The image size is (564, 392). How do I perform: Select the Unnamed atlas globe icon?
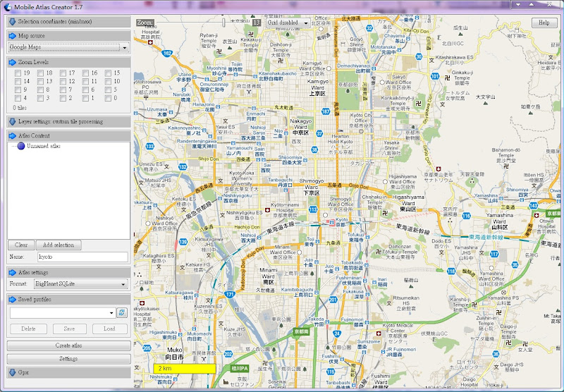tap(21, 146)
